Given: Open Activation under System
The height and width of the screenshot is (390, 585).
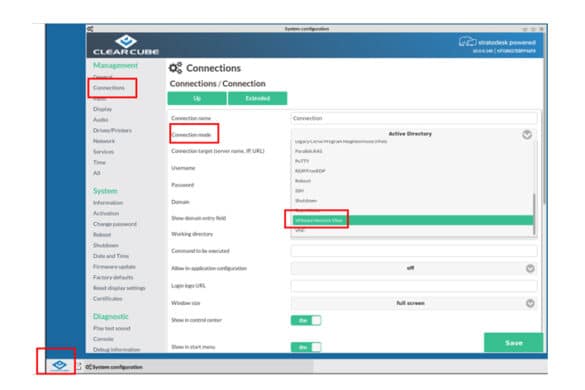Looking at the screenshot, I should pos(106,213).
